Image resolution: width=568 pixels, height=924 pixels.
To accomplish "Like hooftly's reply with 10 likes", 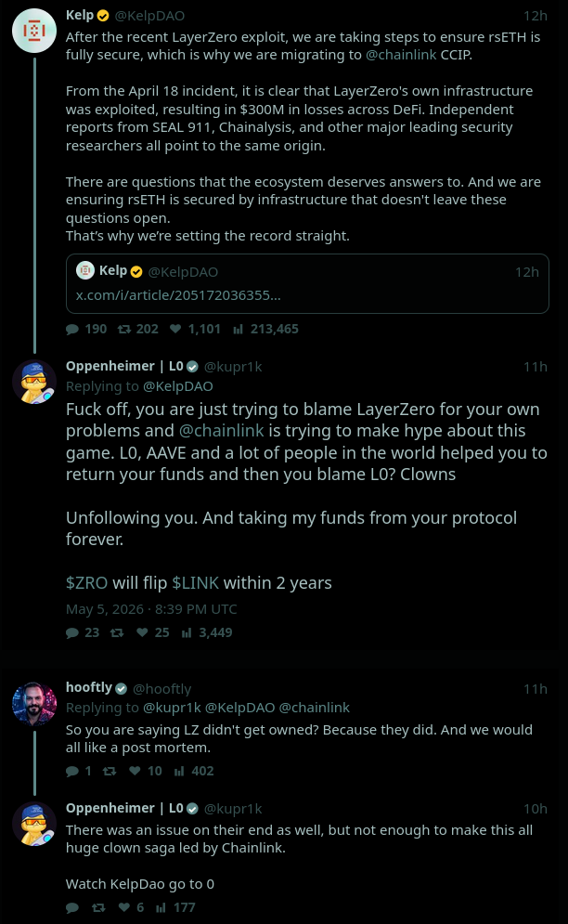I will tap(135, 771).
